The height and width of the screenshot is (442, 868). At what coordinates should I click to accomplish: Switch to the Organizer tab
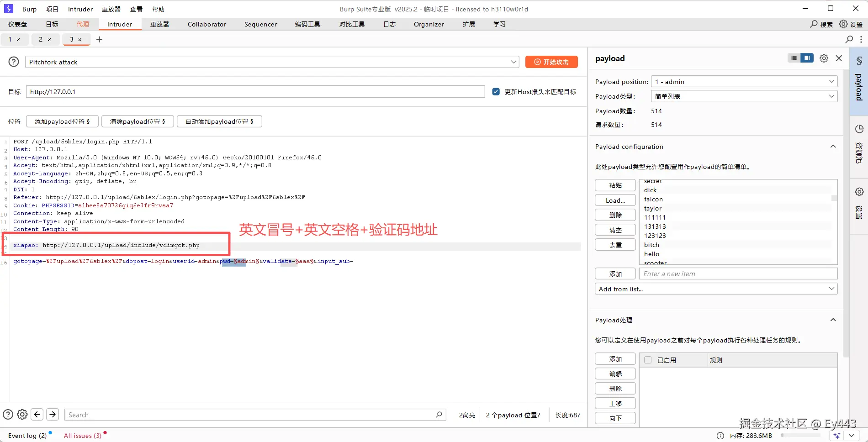tap(429, 24)
